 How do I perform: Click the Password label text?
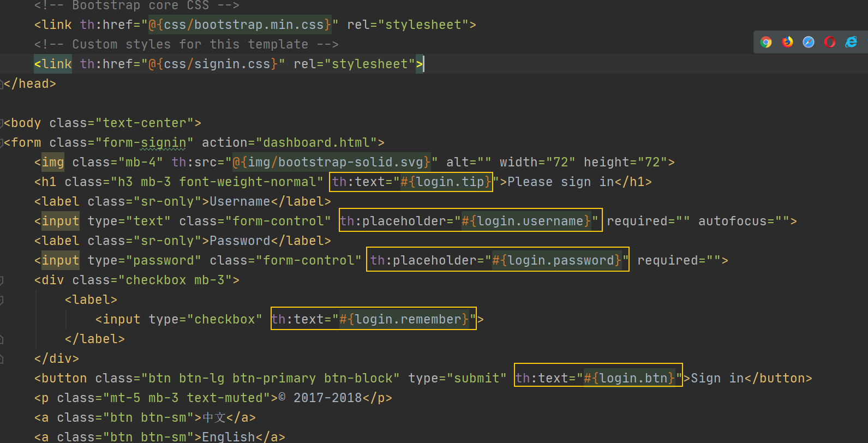pos(240,241)
